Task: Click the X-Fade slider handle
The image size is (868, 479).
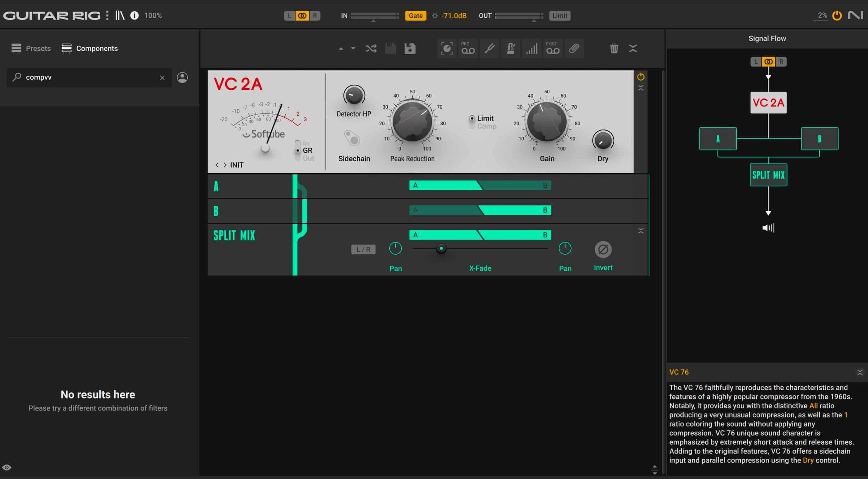Action: tap(441, 249)
